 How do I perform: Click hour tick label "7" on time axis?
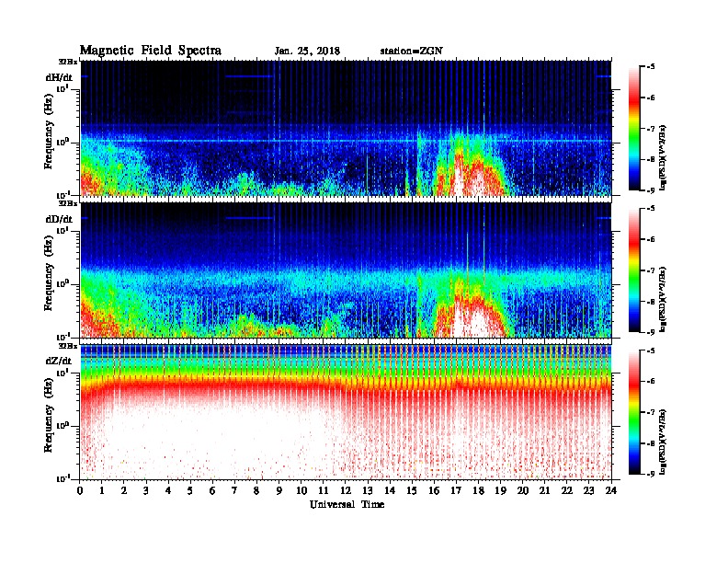coord(235,490)
